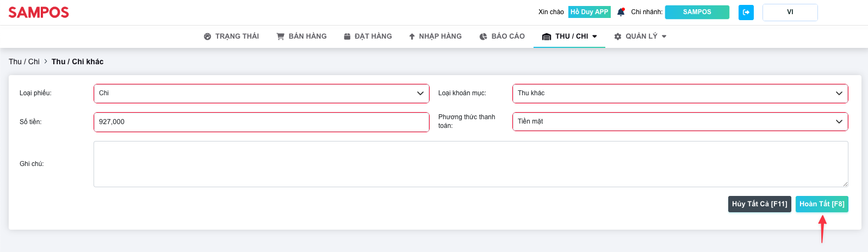Click the blue logout icon button
The height and width of the screenshot is (252, 868).
pos(746,12)
